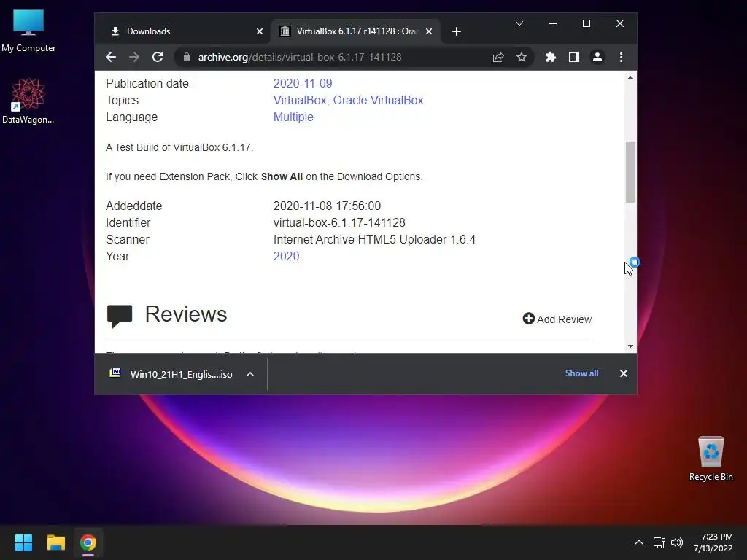Click the bold Show All text

pyautogui.click(x=282, y=176)
